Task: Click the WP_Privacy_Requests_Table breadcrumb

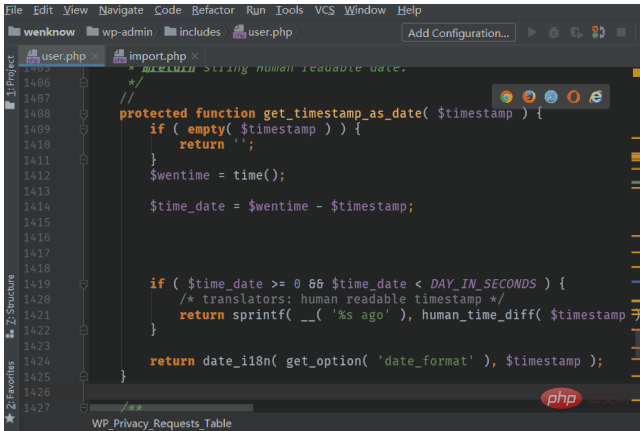Action: 162,423
